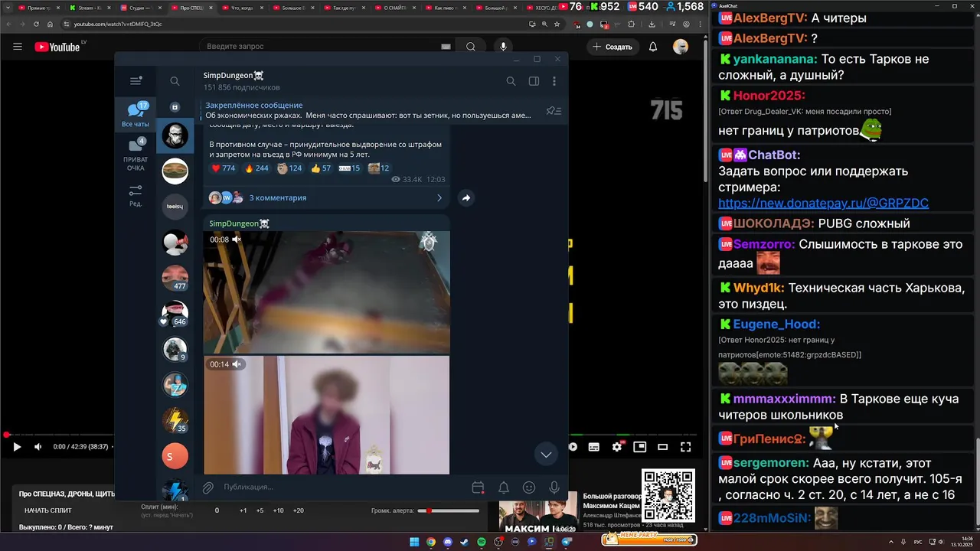Open YouTube guide menu
The image size is (980, 551).
18,47
